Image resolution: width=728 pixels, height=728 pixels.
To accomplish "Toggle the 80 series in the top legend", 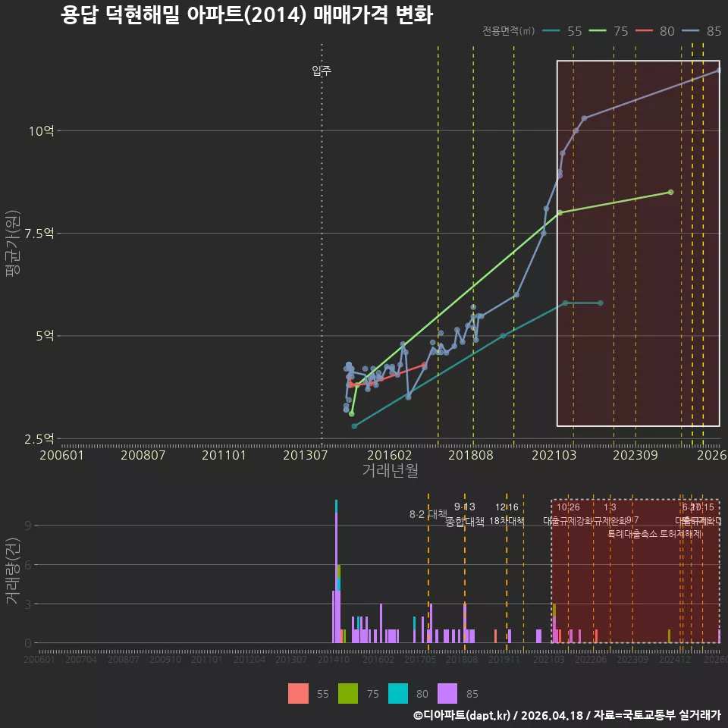I will (x=654, y=31).
